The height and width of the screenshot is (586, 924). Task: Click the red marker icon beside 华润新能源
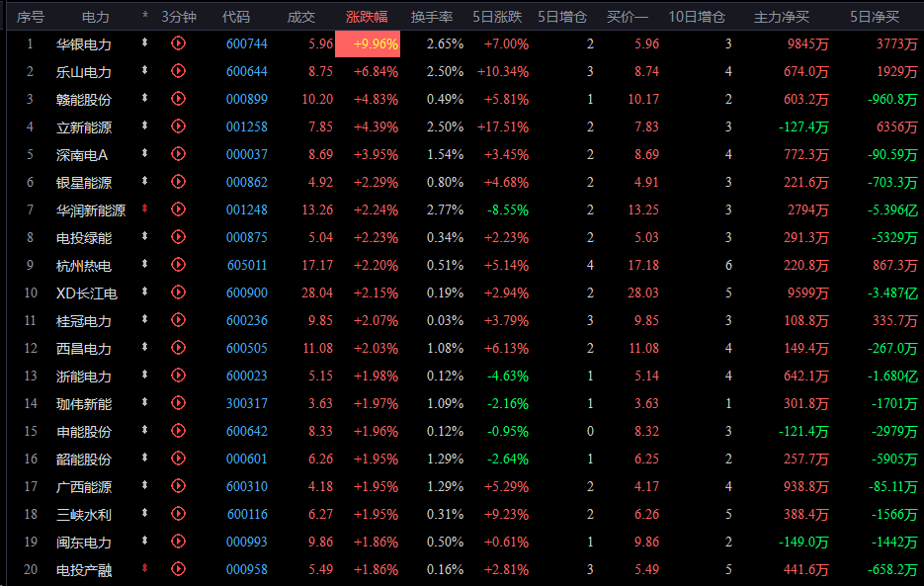point(144,209)
